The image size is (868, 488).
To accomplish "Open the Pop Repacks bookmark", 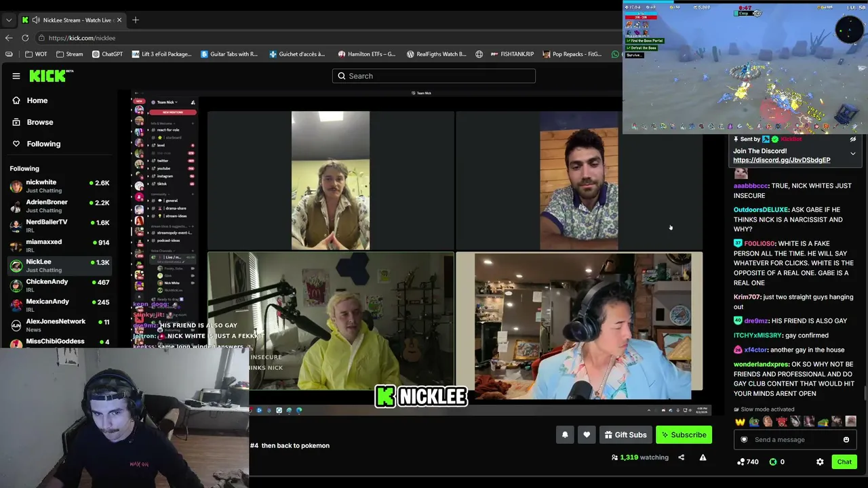I will pos(572,54).
